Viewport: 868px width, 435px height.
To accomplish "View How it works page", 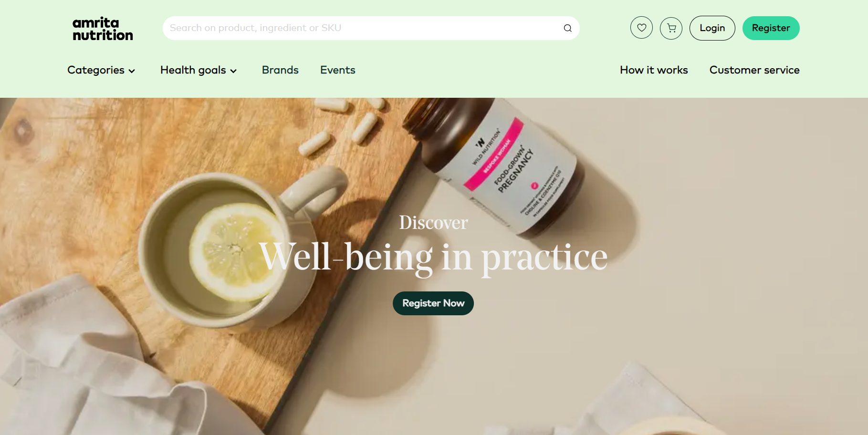I will 654,70.
